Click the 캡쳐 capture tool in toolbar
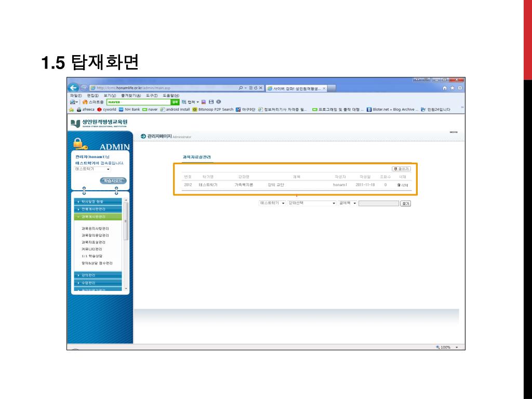 coord(189,102)
